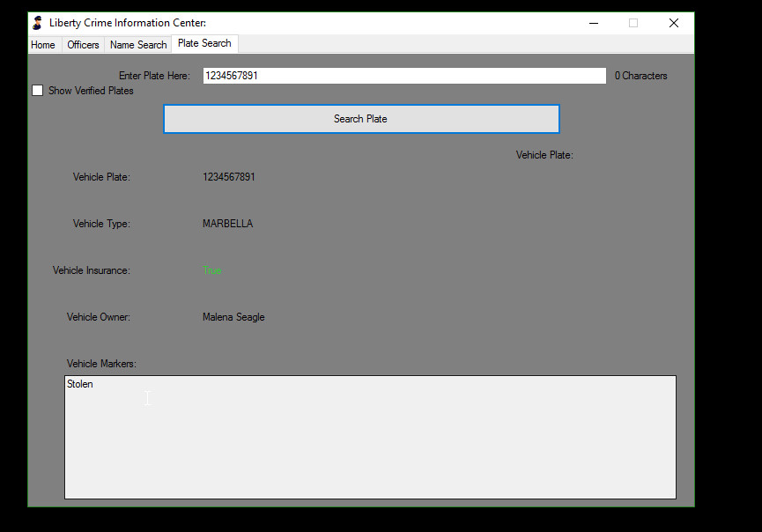Click the owner name Malena Seagle
Image resolution: width=762 pixels, height=532 pixels.
coord(233,317)
